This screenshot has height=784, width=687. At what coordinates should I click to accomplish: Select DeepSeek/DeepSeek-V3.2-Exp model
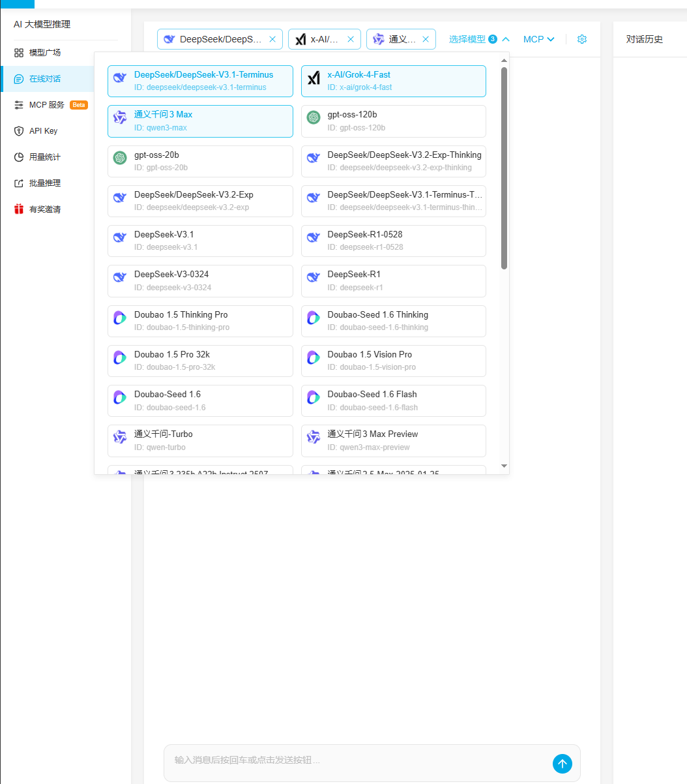[x=200, y=201]
